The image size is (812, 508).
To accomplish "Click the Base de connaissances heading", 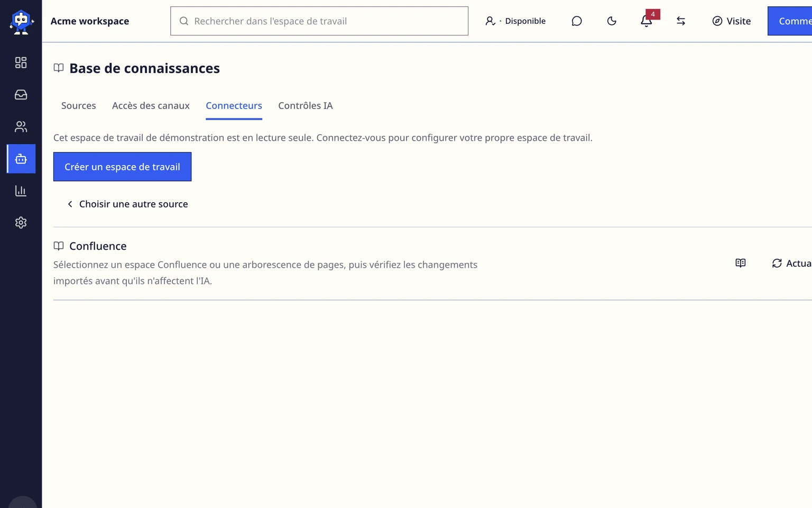I will click(x=144, y=68).
